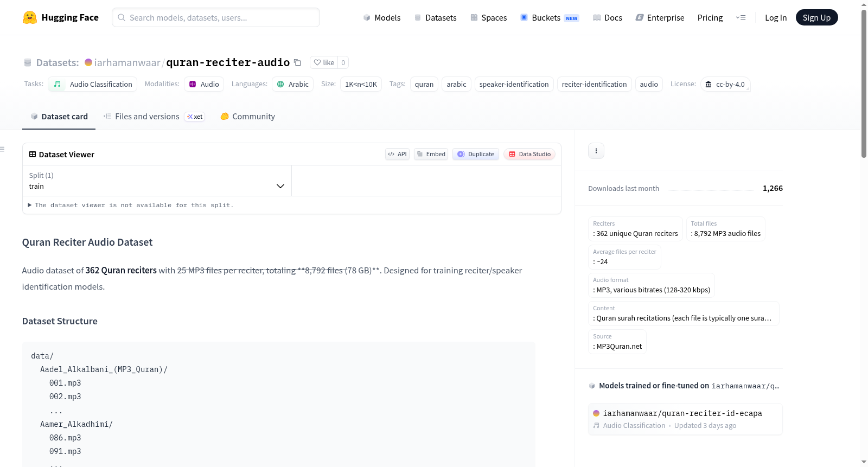Open Buckets in the top navigation

point(550,17)
